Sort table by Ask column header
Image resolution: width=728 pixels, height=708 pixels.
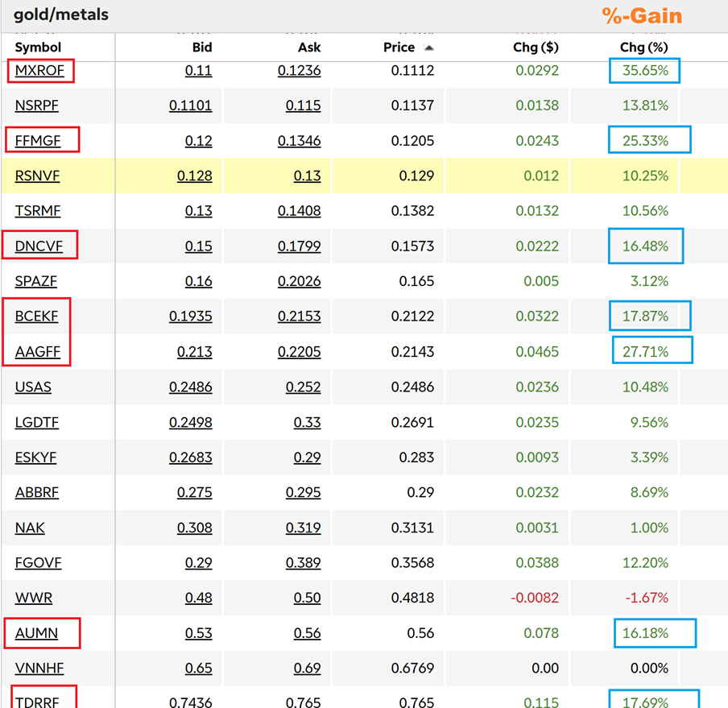(308, 48)
